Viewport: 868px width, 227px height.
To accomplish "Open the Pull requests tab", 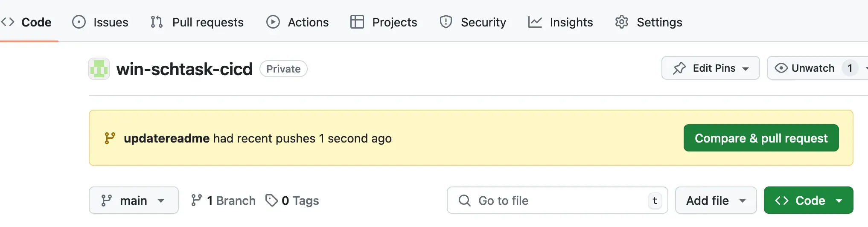I will 197,22.
